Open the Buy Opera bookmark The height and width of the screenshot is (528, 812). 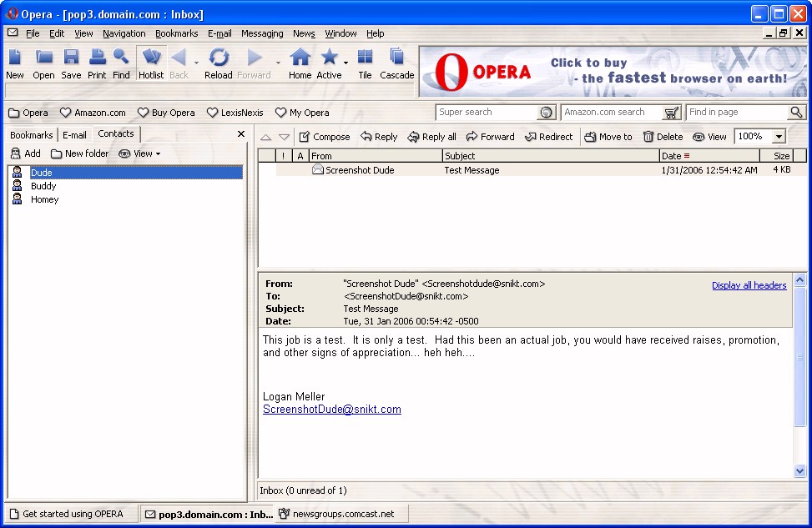pyautogui.click(x=166, y=113)
